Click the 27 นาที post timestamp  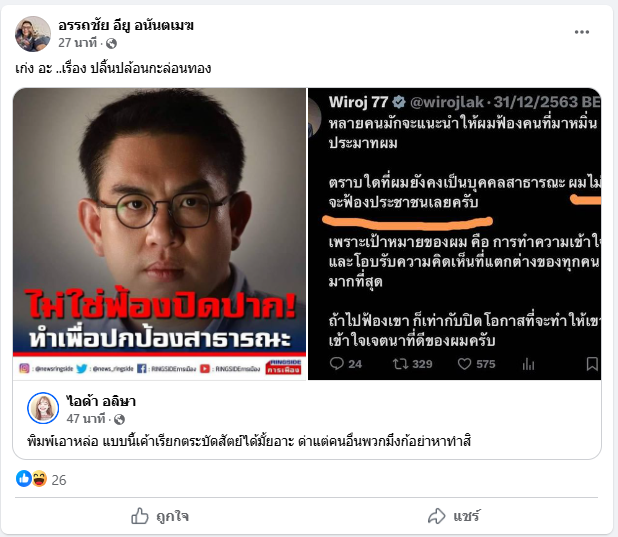(x=77, y=43)
